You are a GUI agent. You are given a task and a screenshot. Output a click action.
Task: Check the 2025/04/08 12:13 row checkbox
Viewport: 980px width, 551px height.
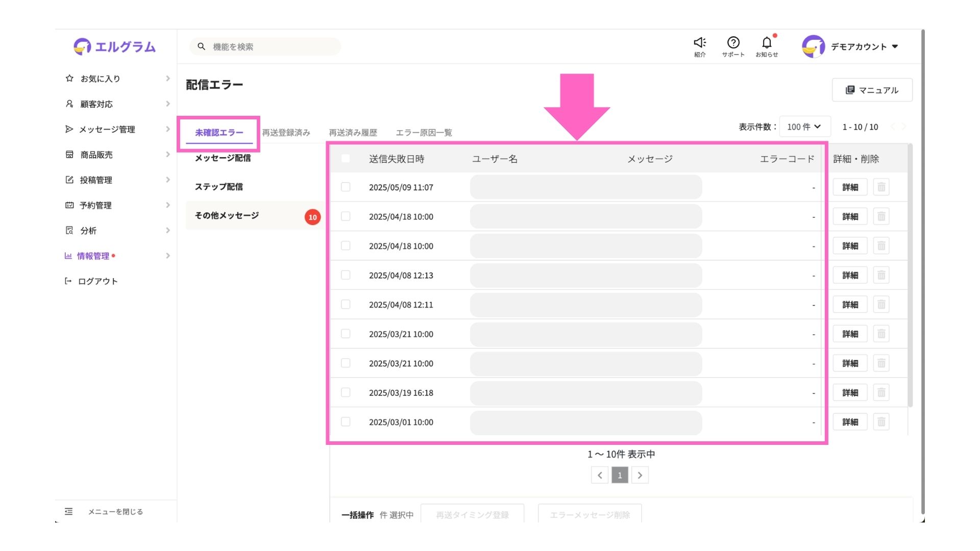[x=346, y=275]
